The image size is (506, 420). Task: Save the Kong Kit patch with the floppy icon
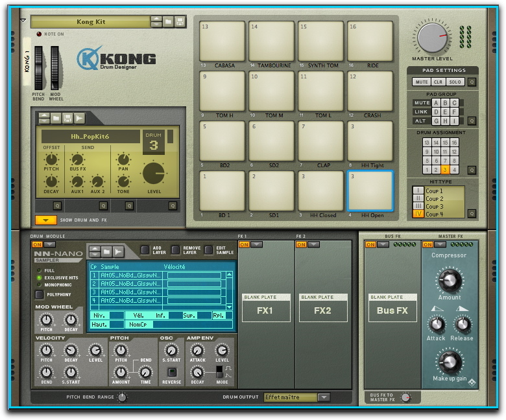tap(180, 21)
